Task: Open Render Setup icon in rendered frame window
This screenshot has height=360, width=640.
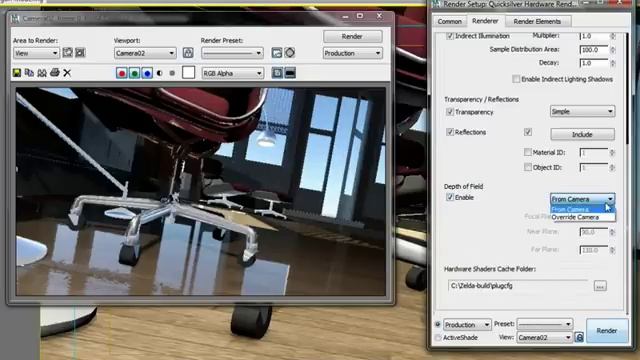Action: (x=277, y=53)
